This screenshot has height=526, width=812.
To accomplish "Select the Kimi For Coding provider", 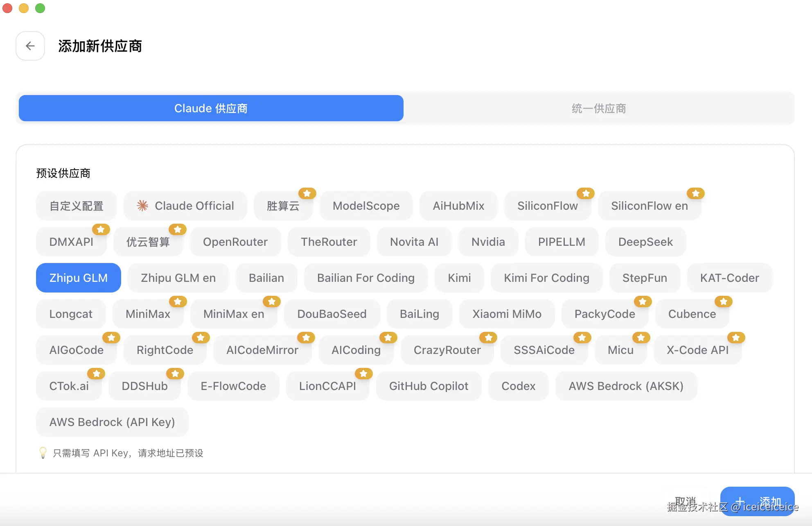I will coord(546,278).
